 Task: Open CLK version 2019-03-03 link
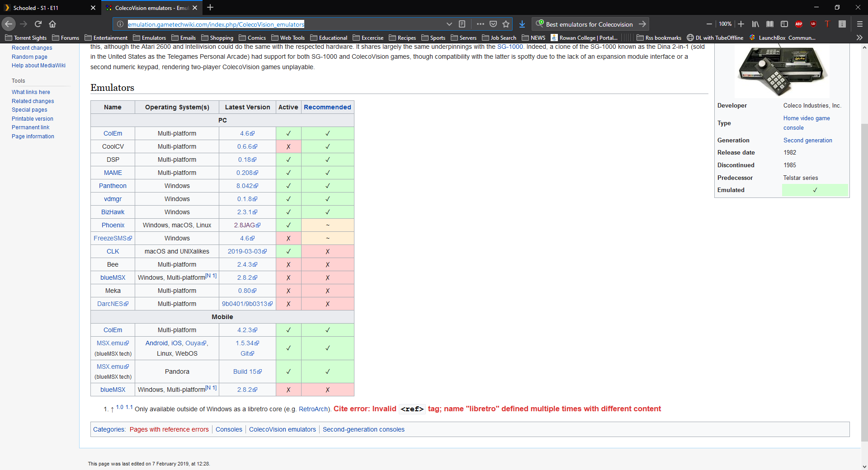(247, 251)
